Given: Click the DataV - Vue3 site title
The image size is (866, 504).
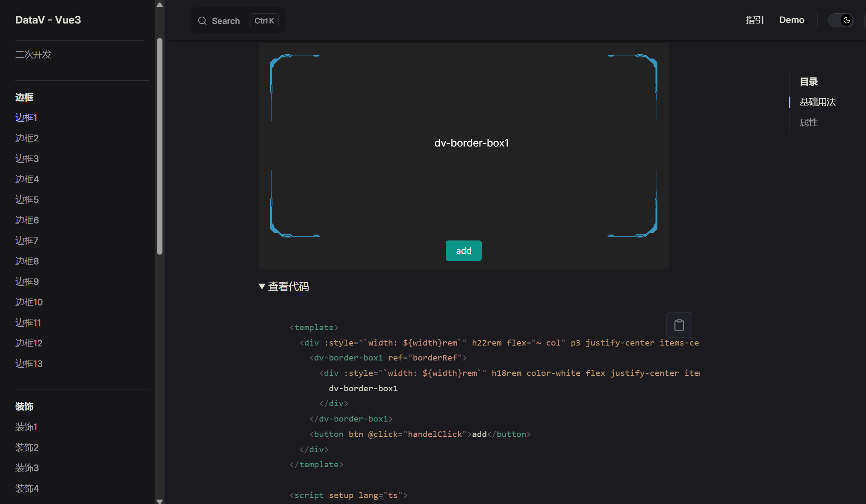Looking at the screenshot, I should (48, 20).
